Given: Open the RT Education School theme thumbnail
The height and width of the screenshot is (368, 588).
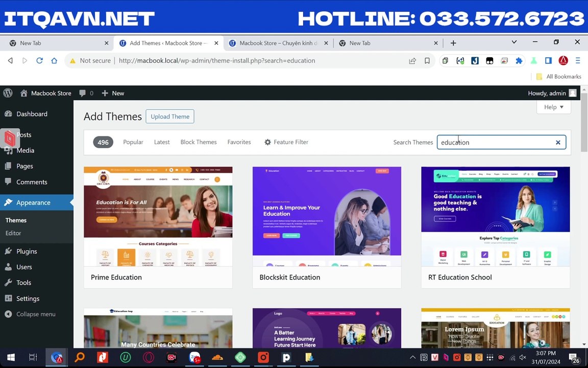Looking at the screenshot, I should point(496,216).
